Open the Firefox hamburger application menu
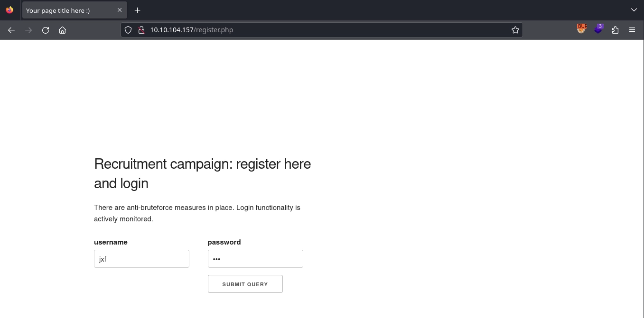 click(632, 30)
